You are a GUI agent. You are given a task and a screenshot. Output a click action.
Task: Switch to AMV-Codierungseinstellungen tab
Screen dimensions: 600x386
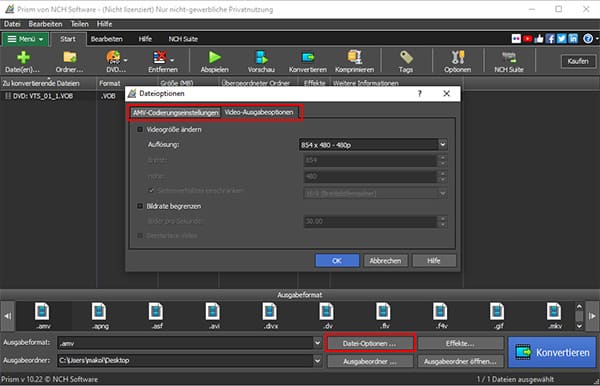coord(175,112)
